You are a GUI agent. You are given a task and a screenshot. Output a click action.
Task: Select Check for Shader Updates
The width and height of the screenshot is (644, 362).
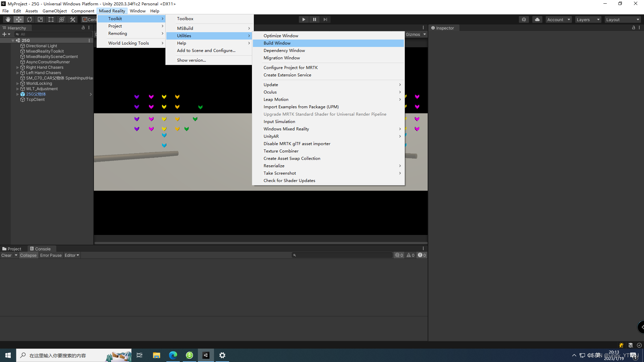coord(328,181)
